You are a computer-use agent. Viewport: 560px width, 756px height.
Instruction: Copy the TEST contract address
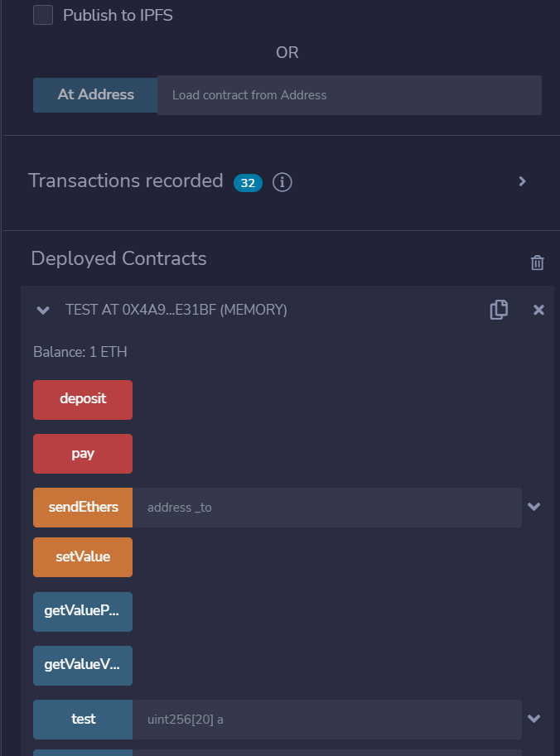point(499,310)
